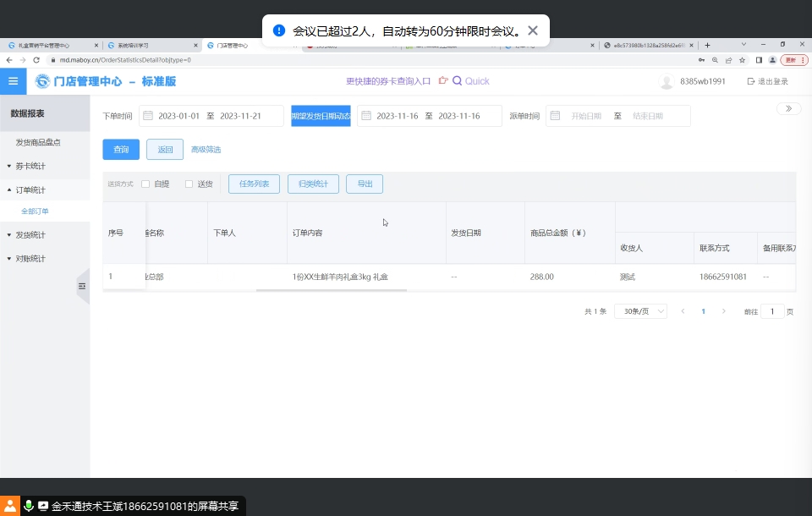Image resolution: width=812 pixels, height=516 pixels.
Task: Click the browser page reload icon
Action: 36,60
